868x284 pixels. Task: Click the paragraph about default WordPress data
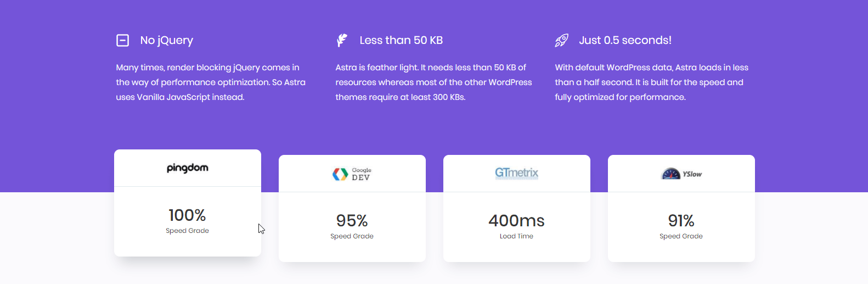point(652,82)
